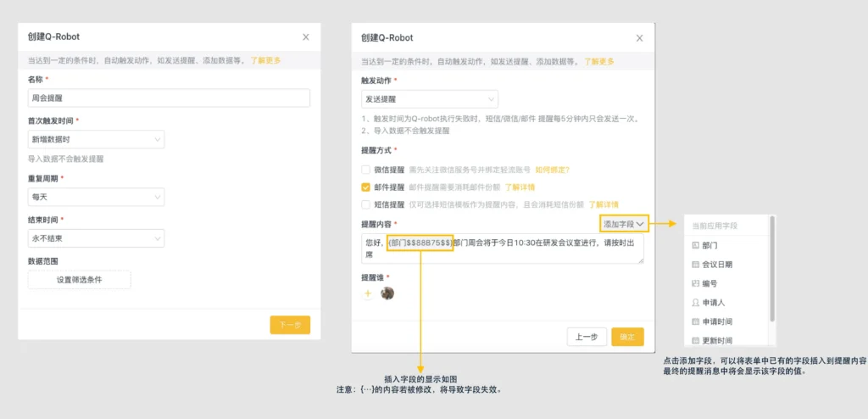Select the 会议日期 field in the list
868x419 pixels.
point(717,265)
